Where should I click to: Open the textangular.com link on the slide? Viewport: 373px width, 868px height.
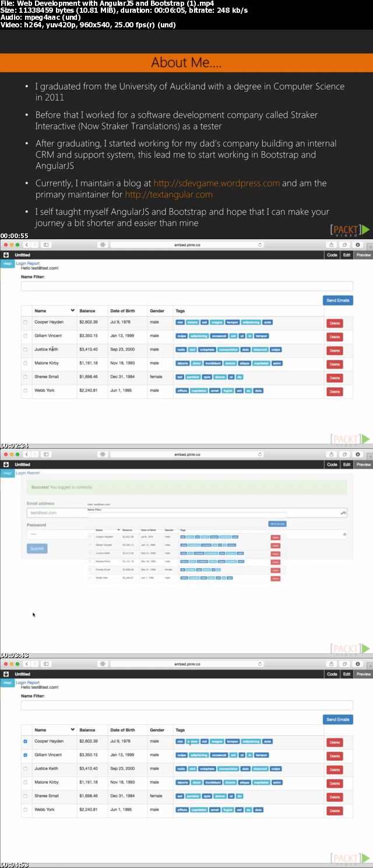pyautogui.click(x=168, y=195)
